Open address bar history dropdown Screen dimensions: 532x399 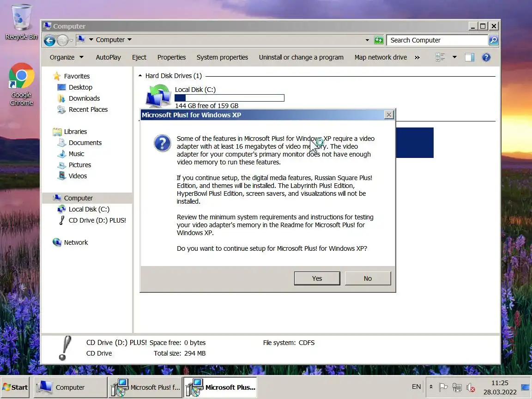click(x=367, y=40)
